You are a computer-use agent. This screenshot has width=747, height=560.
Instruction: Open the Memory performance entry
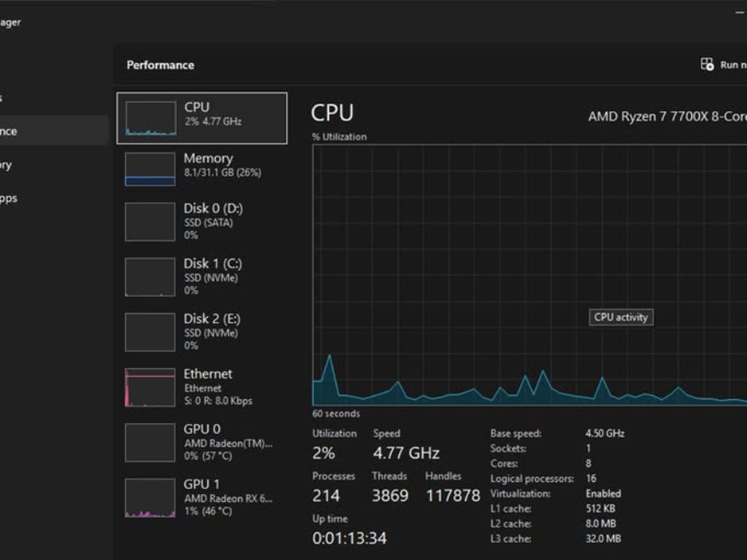[202, 168]
